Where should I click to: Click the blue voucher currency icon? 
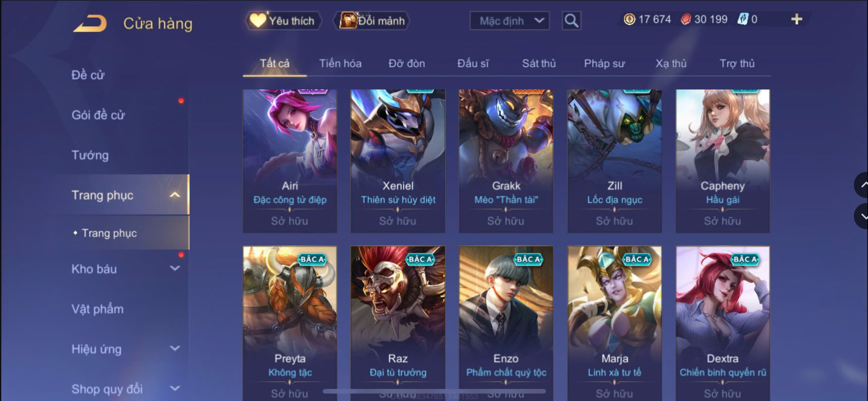point(742,19)
